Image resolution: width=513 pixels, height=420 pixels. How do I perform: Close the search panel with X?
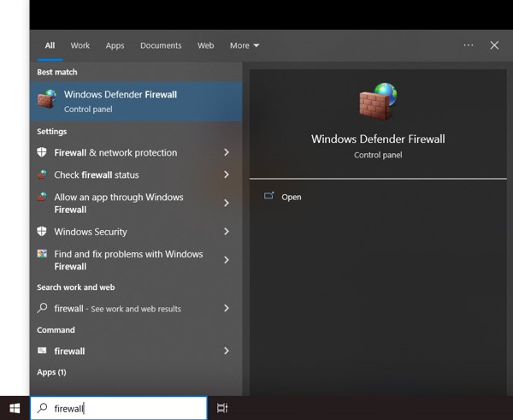494,45
